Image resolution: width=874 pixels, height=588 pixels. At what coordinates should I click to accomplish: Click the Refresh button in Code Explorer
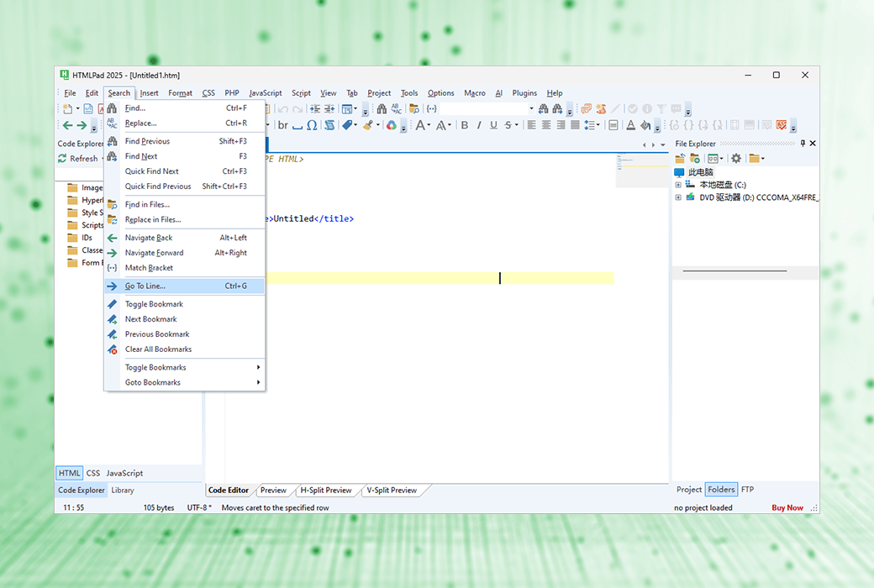[78, 159]
